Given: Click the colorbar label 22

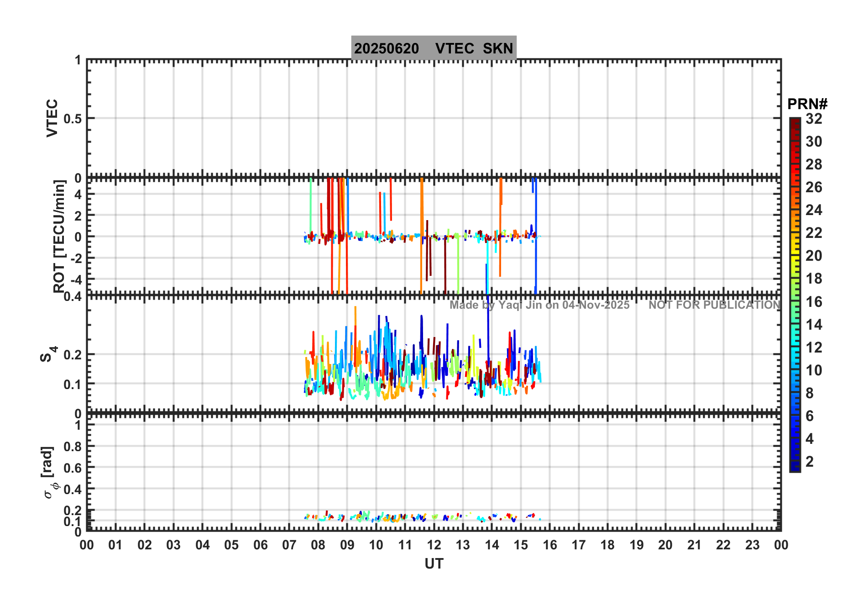Looking at the screenshot, I should click(814, 233).
